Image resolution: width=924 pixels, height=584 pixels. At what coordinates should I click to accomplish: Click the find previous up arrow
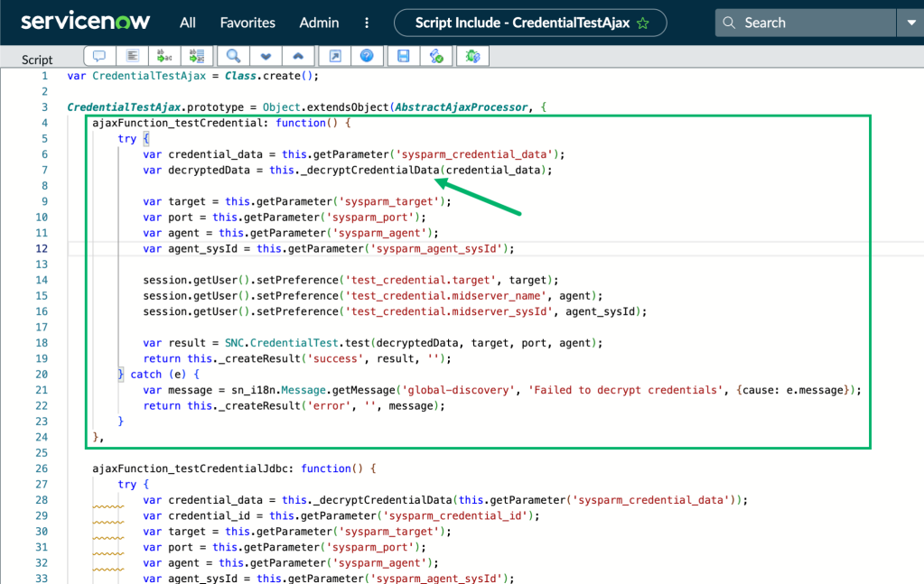298,56
